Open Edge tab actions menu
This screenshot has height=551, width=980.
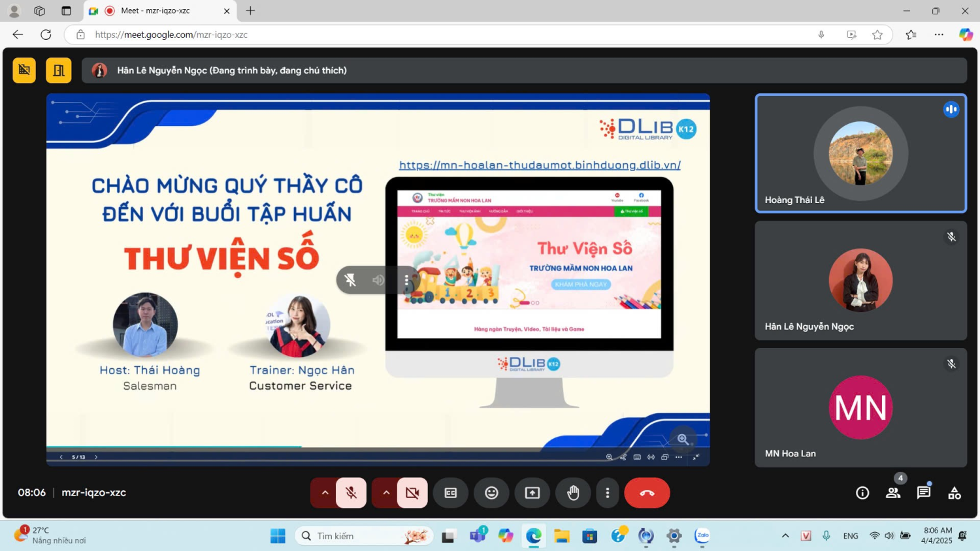point(66,11)
